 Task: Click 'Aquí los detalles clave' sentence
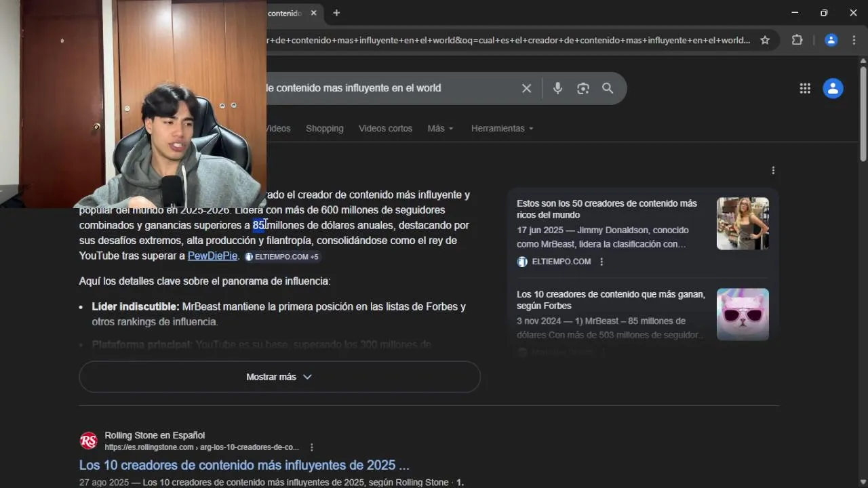click(205, 281)
